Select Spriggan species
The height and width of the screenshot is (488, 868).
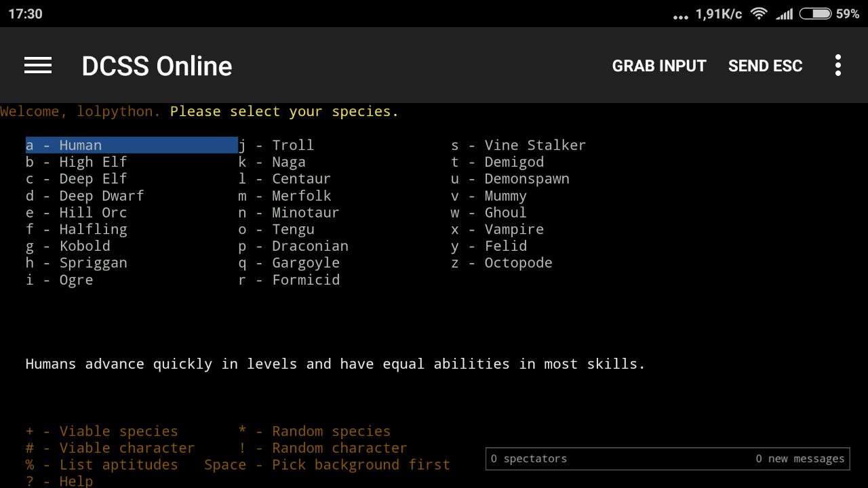pos(77,263)
